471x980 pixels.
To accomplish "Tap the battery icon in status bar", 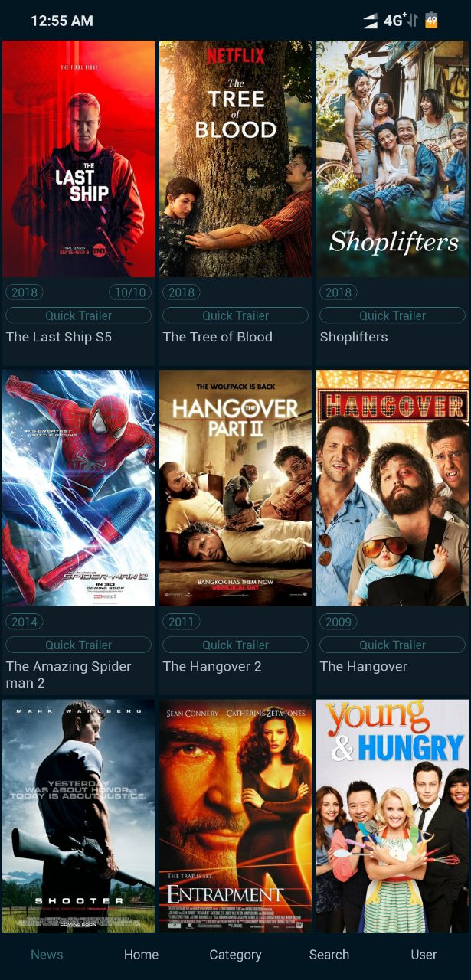I will click(432, 21).
